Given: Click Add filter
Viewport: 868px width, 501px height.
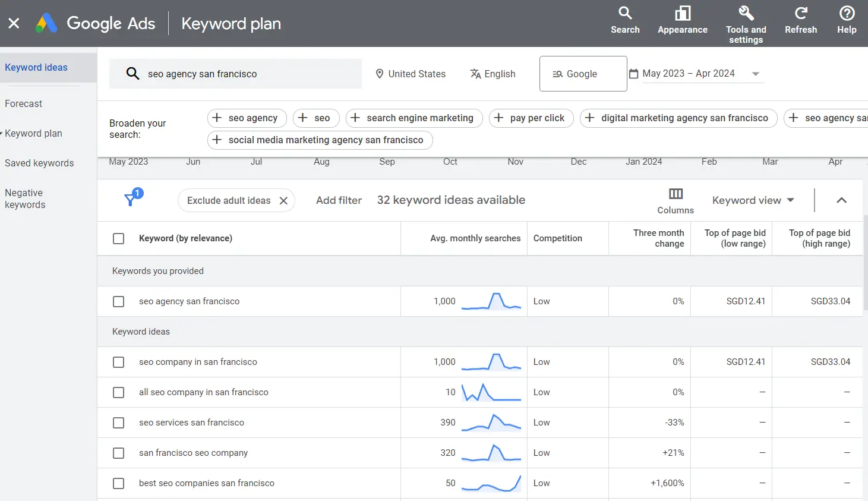Looking at the screenshot, I should coord(339,201).
